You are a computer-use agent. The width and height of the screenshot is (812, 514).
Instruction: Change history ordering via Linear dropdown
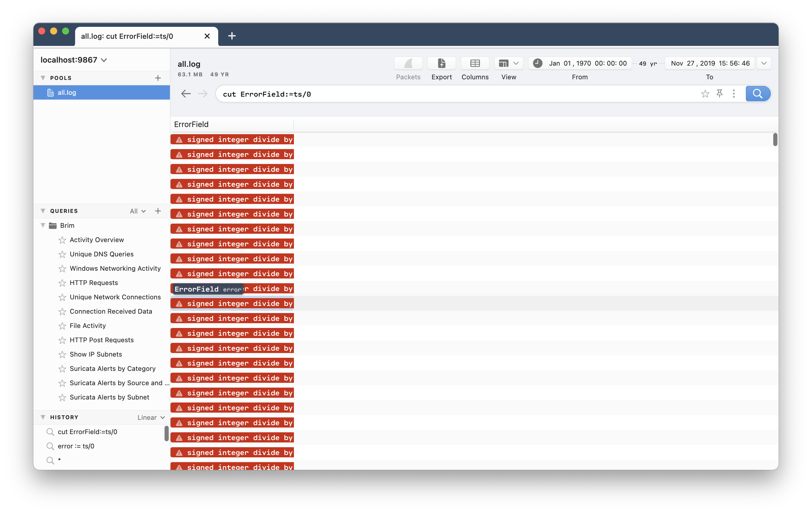tap(151, 417)
